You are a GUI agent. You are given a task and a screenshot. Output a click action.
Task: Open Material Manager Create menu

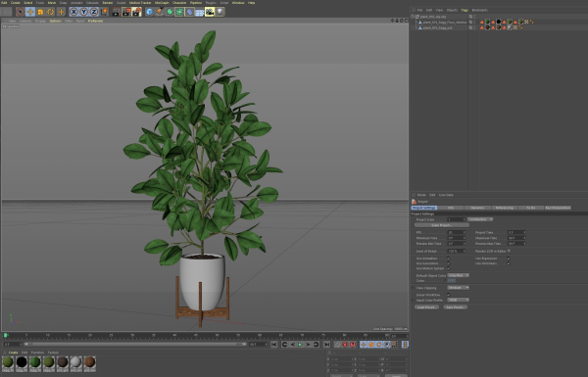13,353
